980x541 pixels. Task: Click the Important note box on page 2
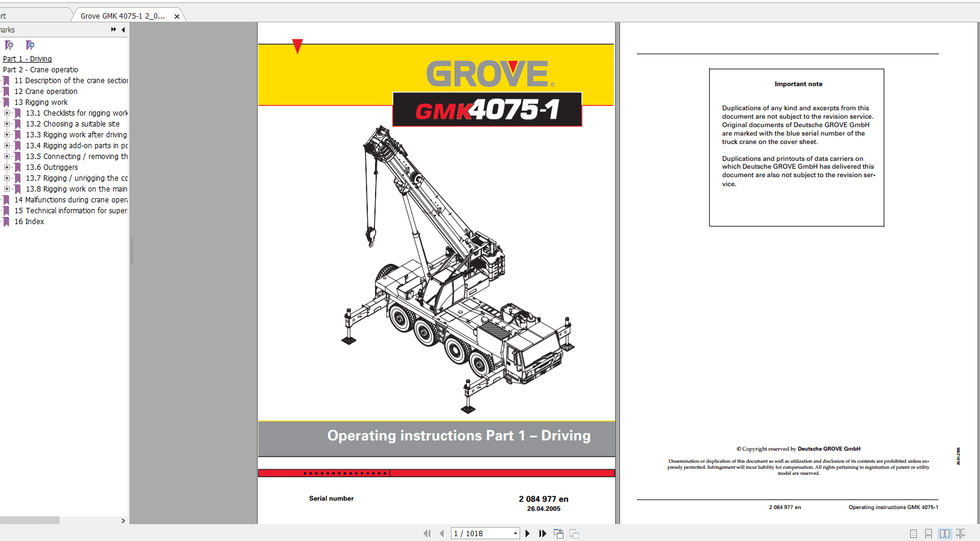click(796, 148)
